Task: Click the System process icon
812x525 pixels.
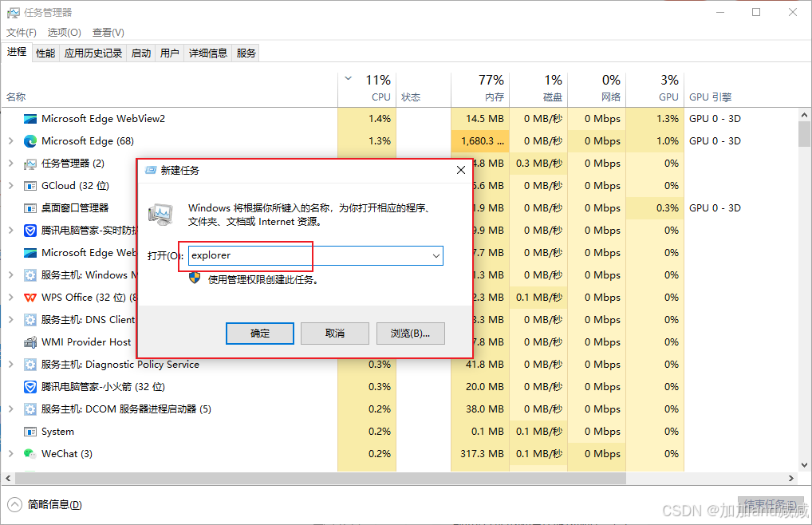Action: pyautogui.click(x=30, y=432)
